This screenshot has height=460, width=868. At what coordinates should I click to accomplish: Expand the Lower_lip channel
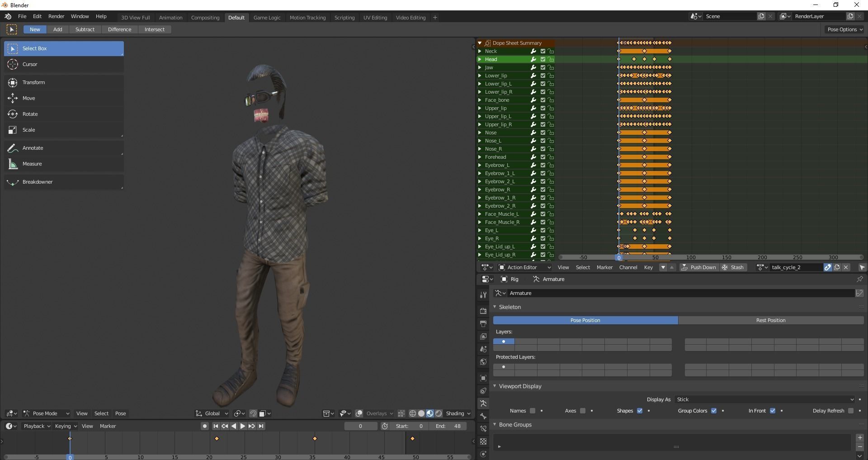tap(480, 76)
